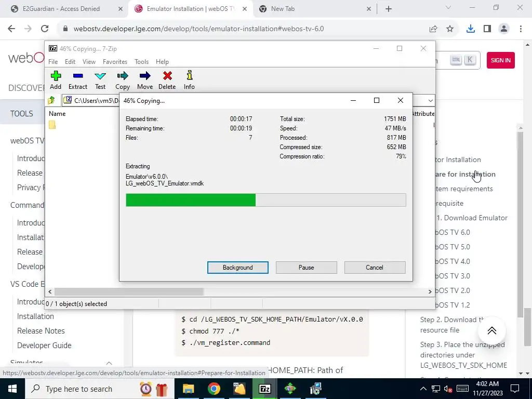Click the browser back arrow
The width and height of the screenshot is (532, 399).
11,29
